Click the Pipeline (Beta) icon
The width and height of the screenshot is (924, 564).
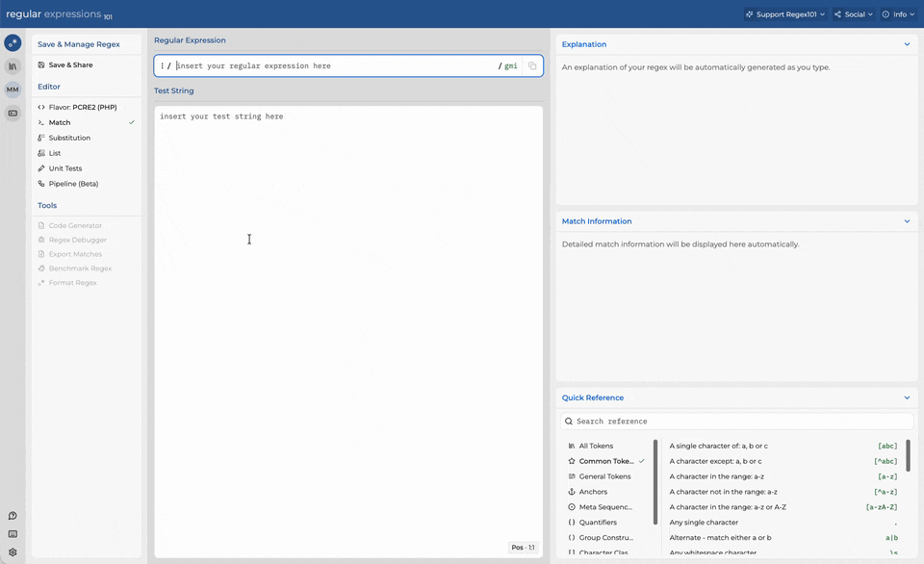(41, 183)
